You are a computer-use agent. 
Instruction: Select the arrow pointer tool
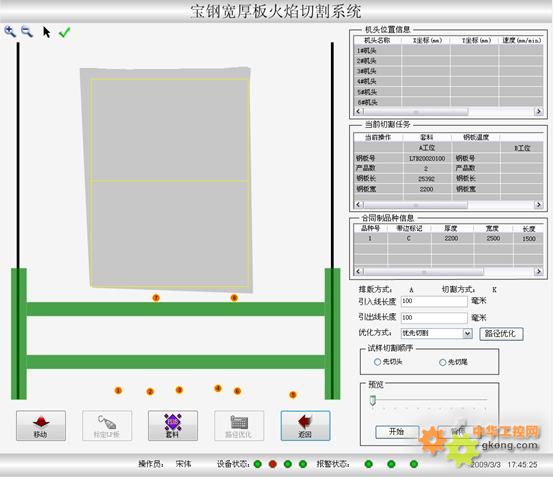(x=47, y=32)
